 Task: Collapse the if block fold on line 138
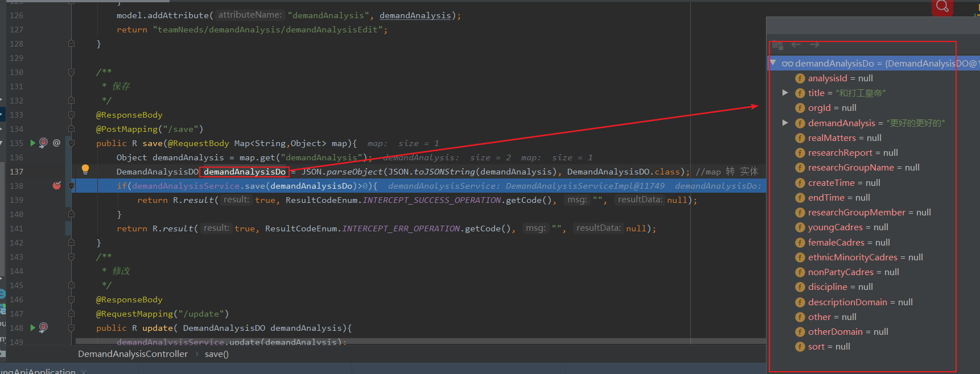71,186
